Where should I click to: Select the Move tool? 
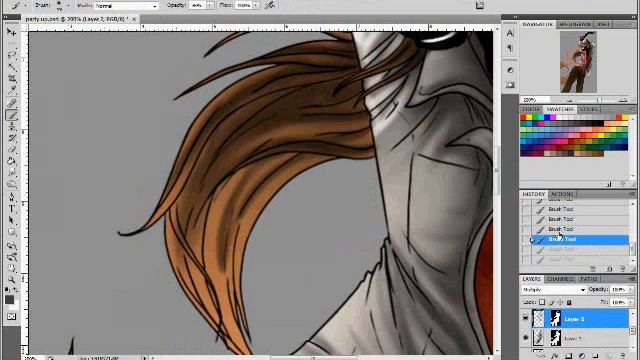point(11,32)
